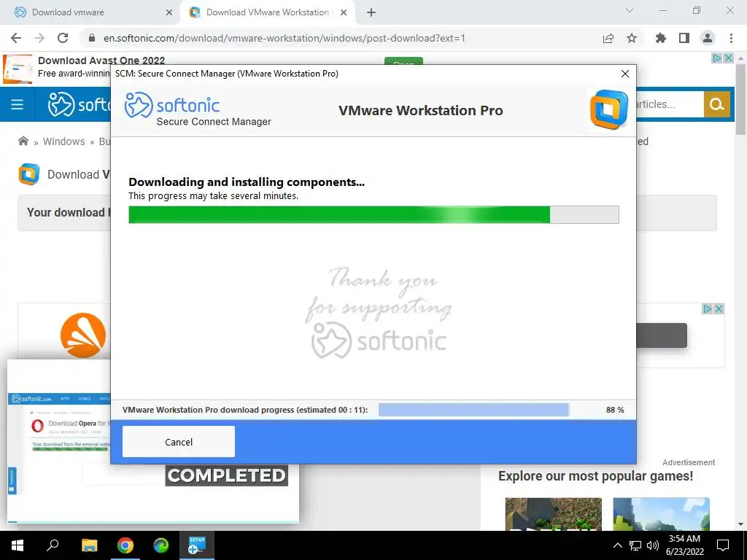Image resolution: width=747 pixels, height=560 pixels.
Task: Click the orange Avast logo in the ad
Action: pos(83,335)
